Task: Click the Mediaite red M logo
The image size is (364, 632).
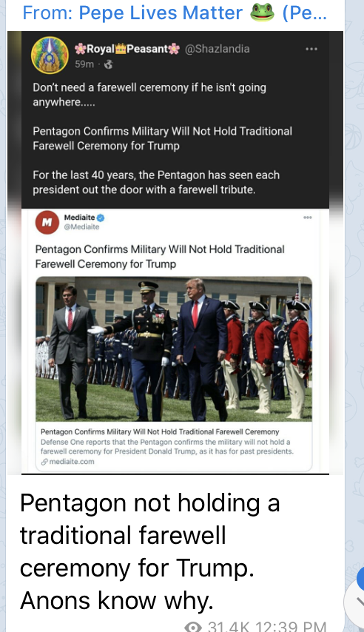Action: tap(47, 222)
